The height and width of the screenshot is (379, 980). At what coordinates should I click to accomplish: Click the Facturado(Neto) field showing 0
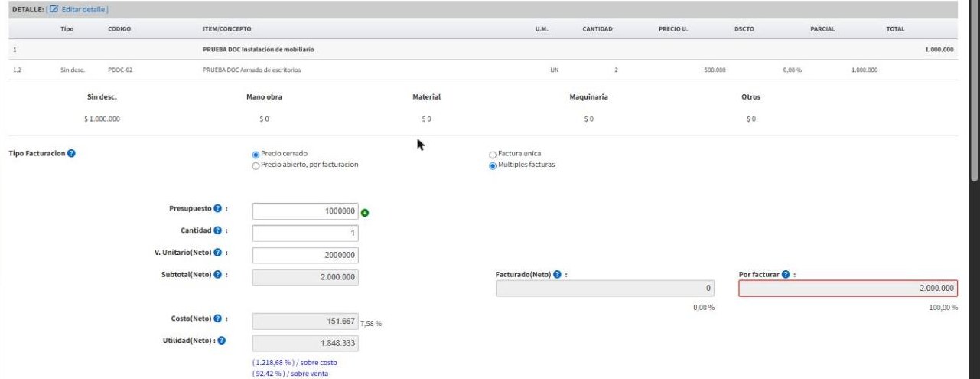[x=605, y=289]
